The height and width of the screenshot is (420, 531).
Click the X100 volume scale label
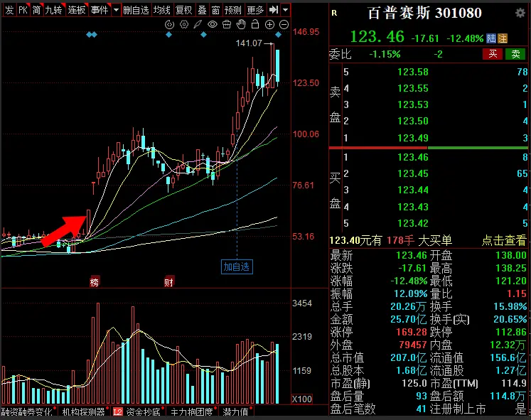click(301, 399)
